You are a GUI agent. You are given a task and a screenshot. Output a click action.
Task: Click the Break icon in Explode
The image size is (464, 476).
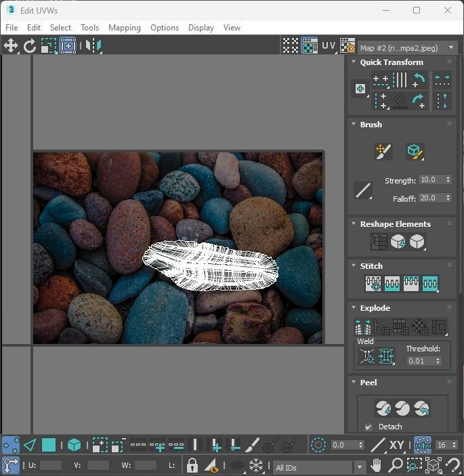[x=363, y=327]
